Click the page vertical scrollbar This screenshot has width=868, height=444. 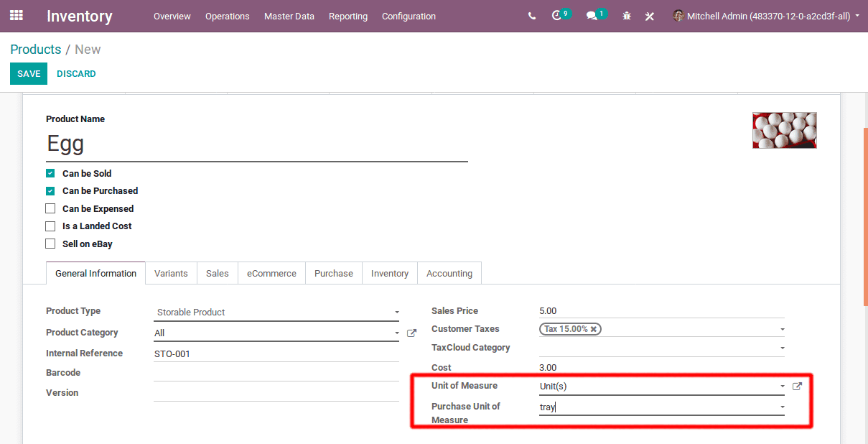[865, 216]
